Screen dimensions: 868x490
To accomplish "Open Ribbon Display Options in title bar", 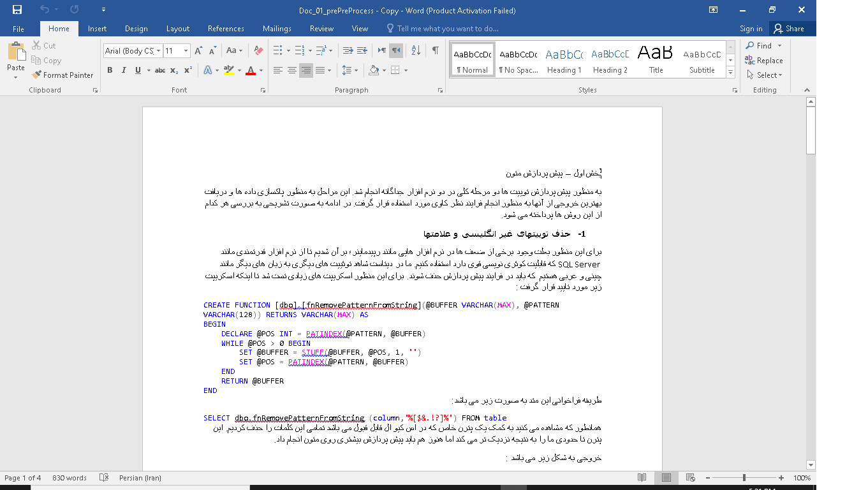I will click(x=714, y=10).
